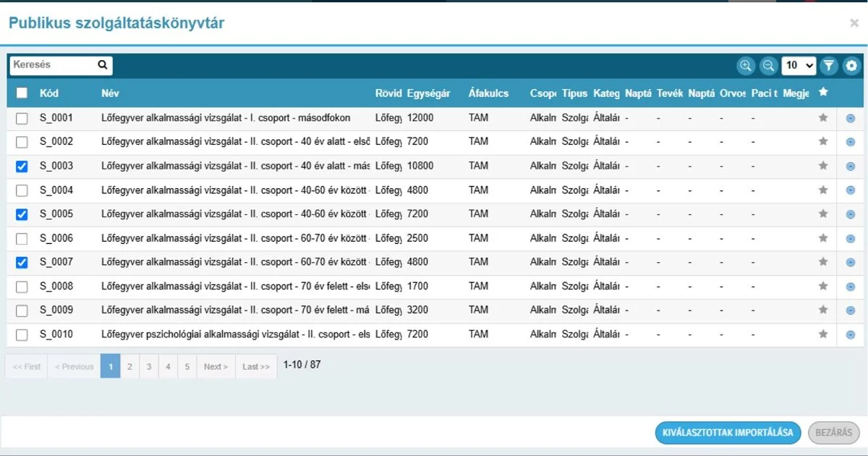The image size is (868, 456).
Task: Click the star icon in the column header
Action: coord(822,92)
